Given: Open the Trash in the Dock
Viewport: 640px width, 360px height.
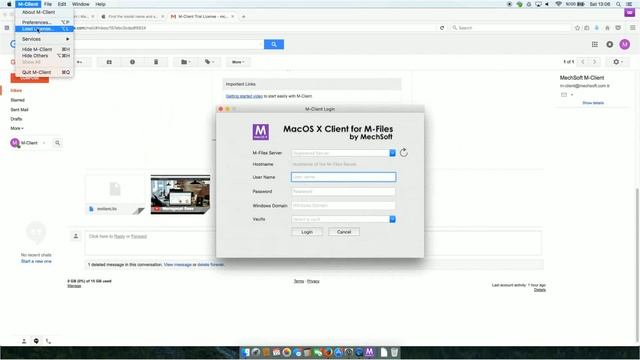Looking at the screenshot, I should pos(394,353).
